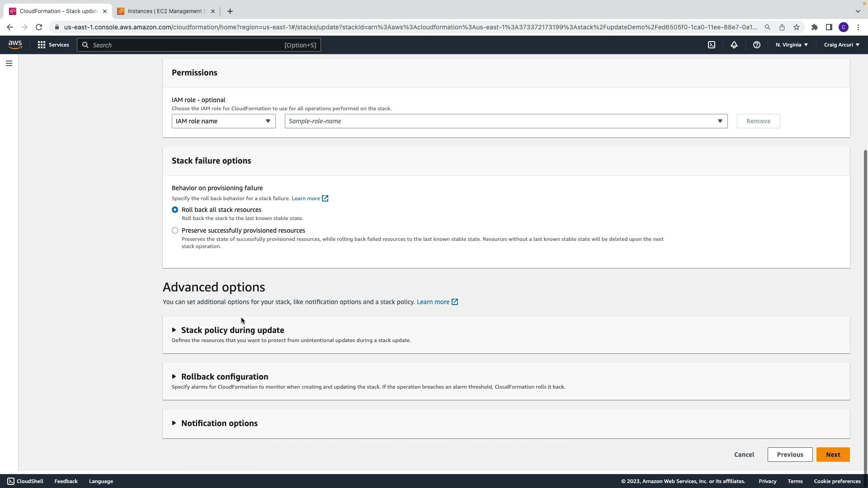Select Preserve successfully provisioned resources option
Image resolution: width=868 pixels, height=488 pixels.
point(175,230)
